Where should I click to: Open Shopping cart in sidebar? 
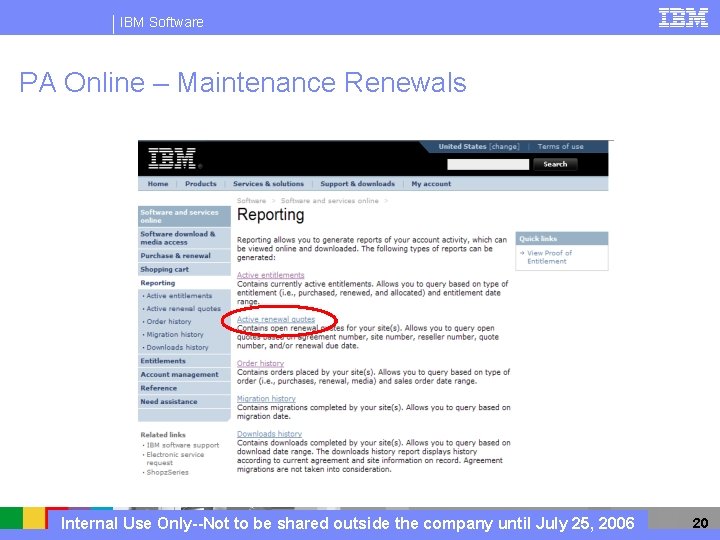coord(184,270)
